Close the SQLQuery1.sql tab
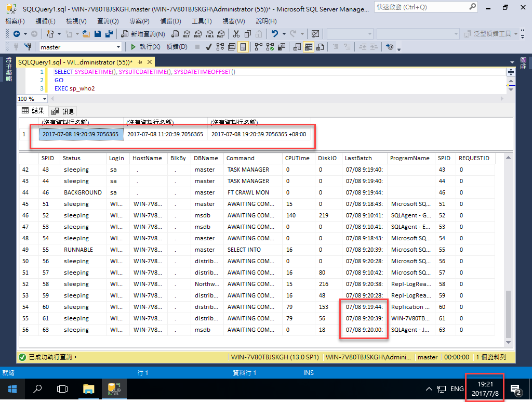The image size is (532, 402). 150,62
